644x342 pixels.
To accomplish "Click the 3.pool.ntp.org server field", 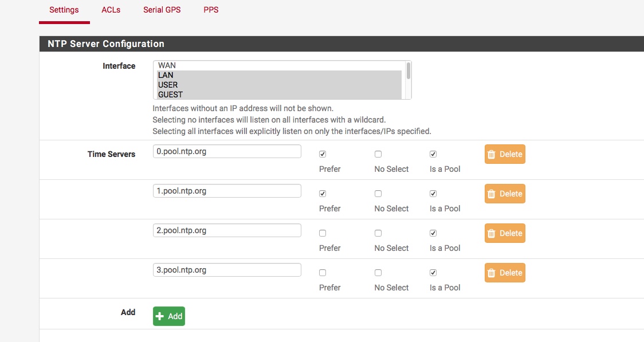I will tap(227, 270).
